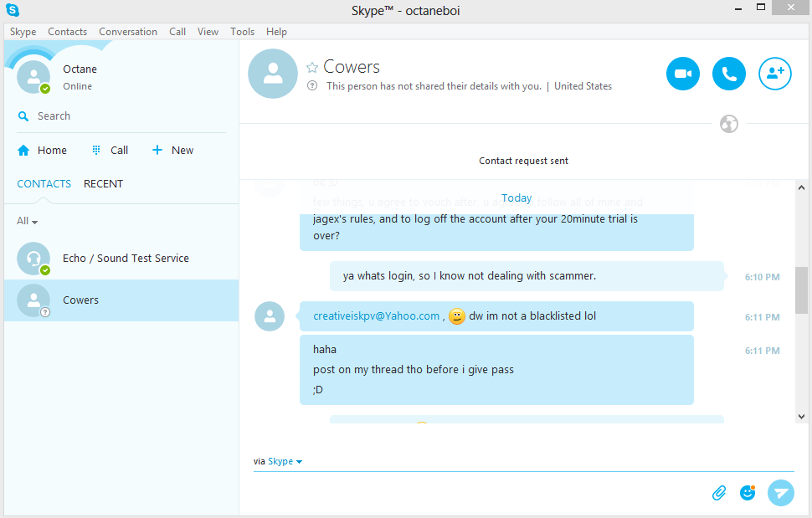Send the message with the paper plane button

tap(780, 493)
